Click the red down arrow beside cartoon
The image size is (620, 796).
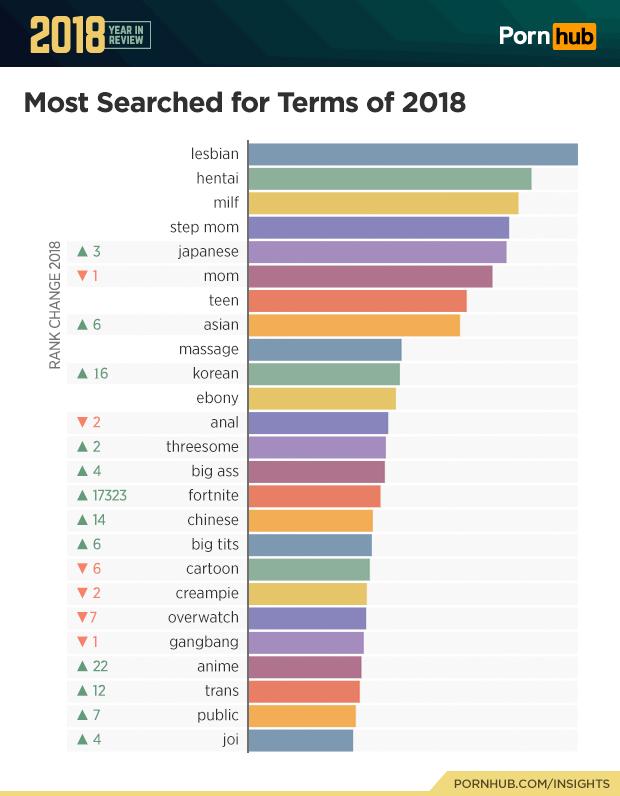click(x=82, y=569)
